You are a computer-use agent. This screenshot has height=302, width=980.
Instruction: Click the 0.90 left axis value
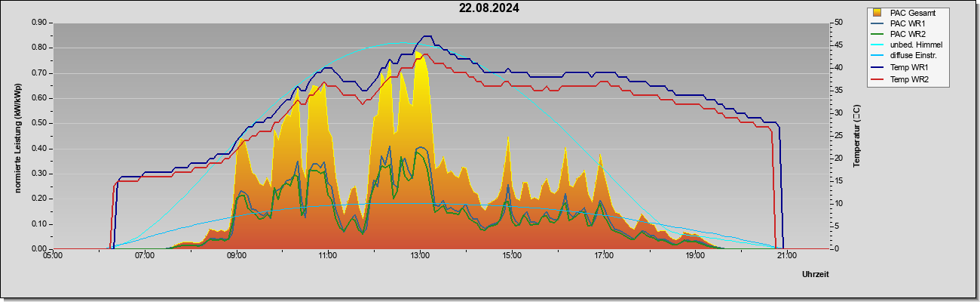(x=38, y=23)
